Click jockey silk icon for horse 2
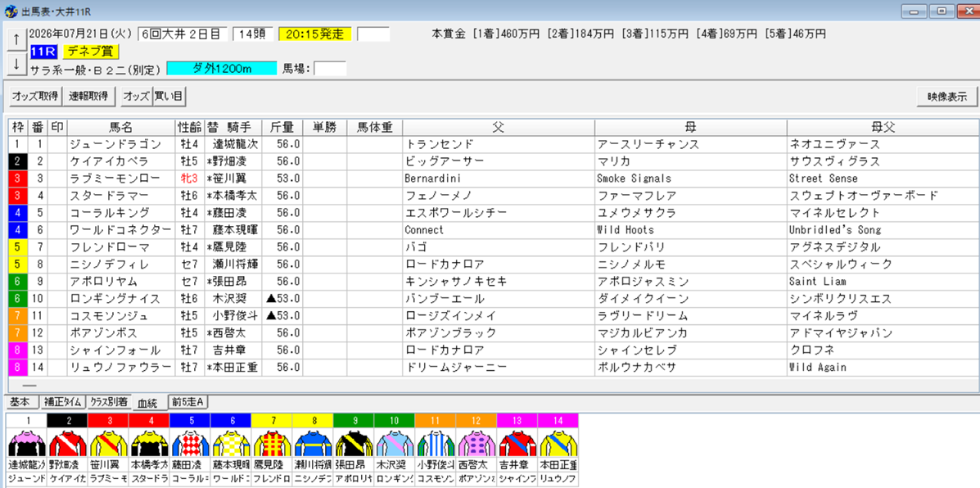Viewport: 980px width, 488px height. (x=67, y=442)
